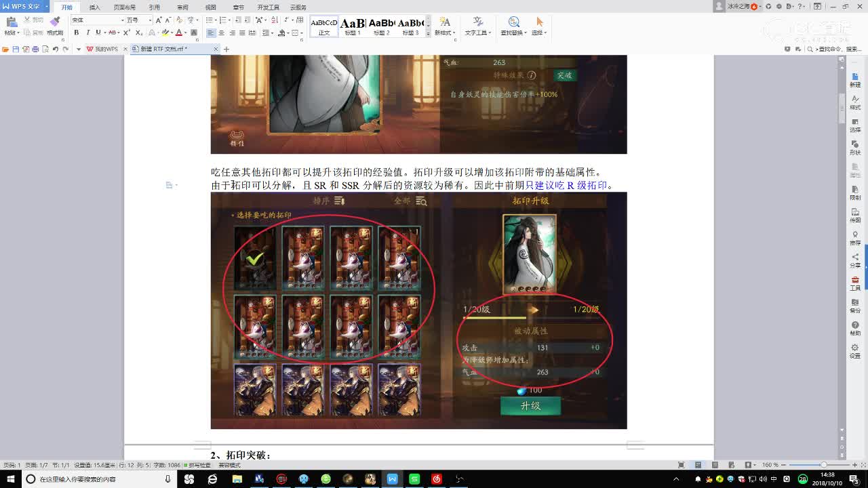Click the decrease font size A- icon
This screenshot has width=868, height=488.
168,20
